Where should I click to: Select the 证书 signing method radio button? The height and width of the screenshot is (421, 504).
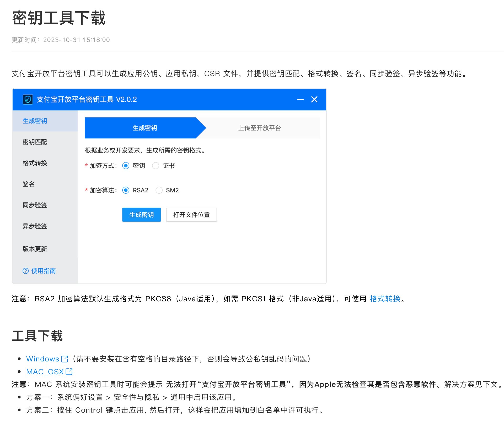(x=156, y=166)
